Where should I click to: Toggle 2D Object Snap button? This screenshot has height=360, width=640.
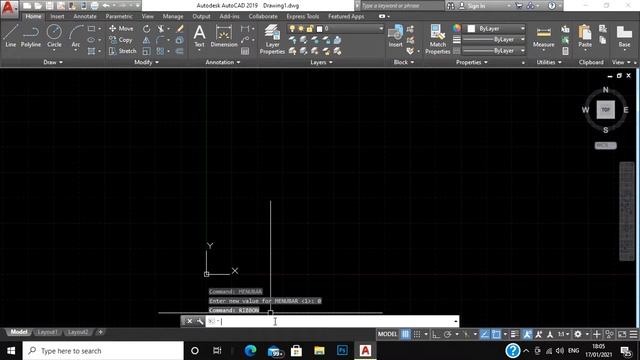496,334
